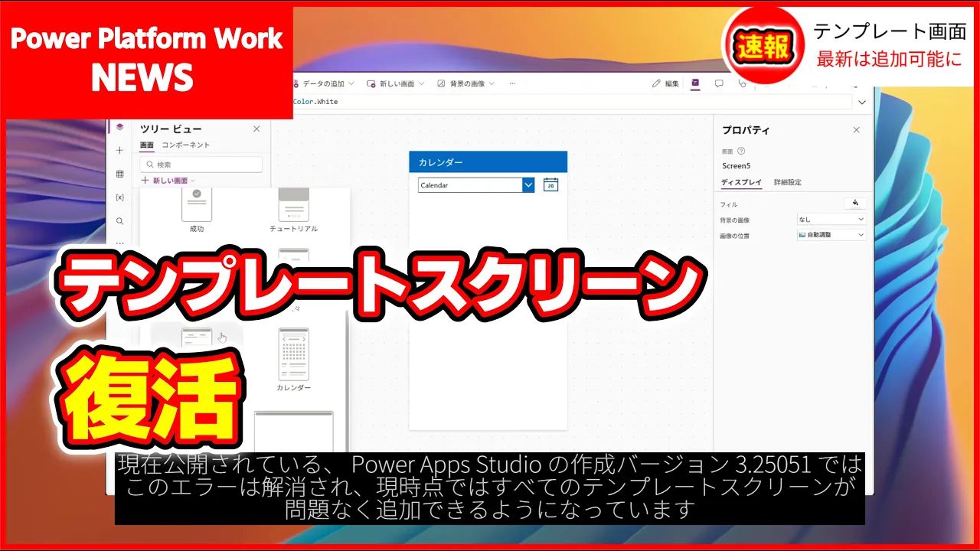
Task: Click the formula bar containing Color.White
Action: pyautogui.click(x=573, y=102)
